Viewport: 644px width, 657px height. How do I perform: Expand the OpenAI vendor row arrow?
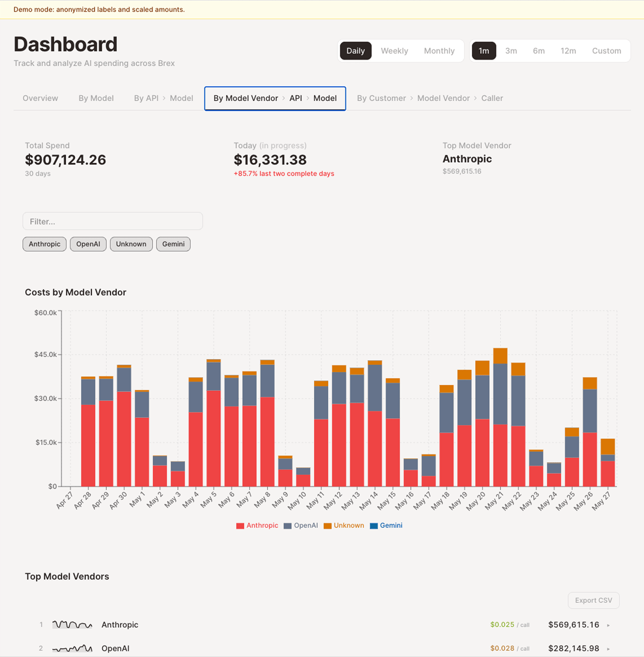click(x=608, y=649)
